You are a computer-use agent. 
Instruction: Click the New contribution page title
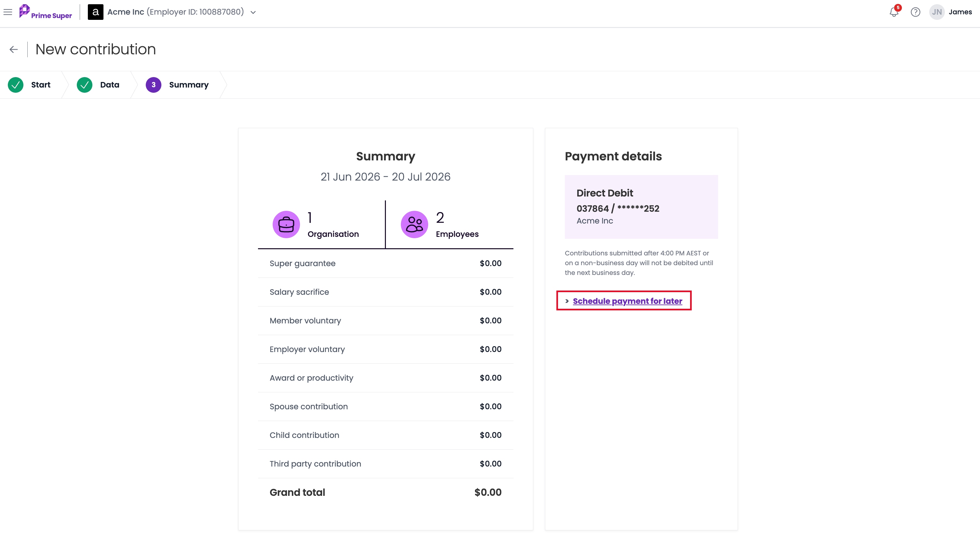point(96,49)
